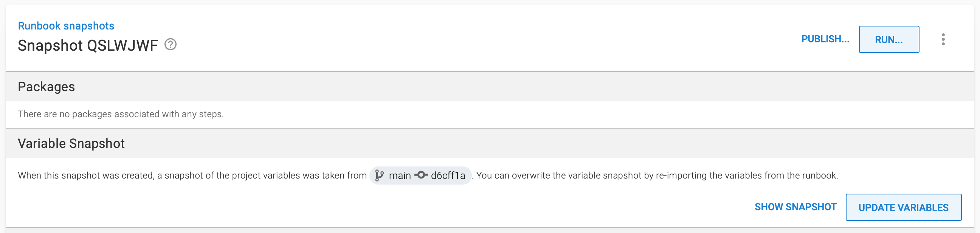
Task: Click the Snapshot QSLWJWF title
Action: pos(88,45)
